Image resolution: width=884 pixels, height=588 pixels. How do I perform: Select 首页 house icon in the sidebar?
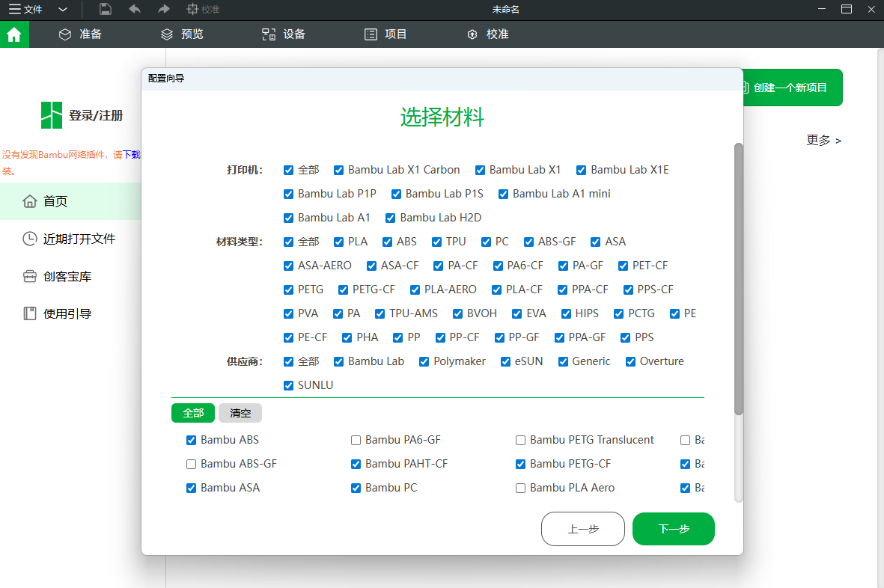(x=30, y=201)
